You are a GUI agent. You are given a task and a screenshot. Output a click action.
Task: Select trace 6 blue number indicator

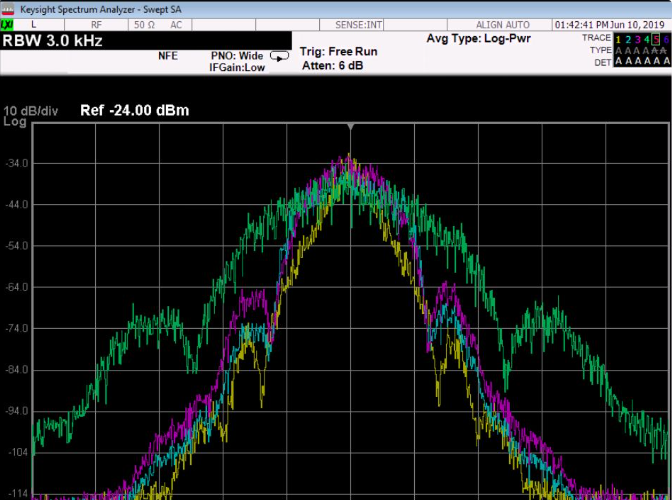(x=664, y=38)
